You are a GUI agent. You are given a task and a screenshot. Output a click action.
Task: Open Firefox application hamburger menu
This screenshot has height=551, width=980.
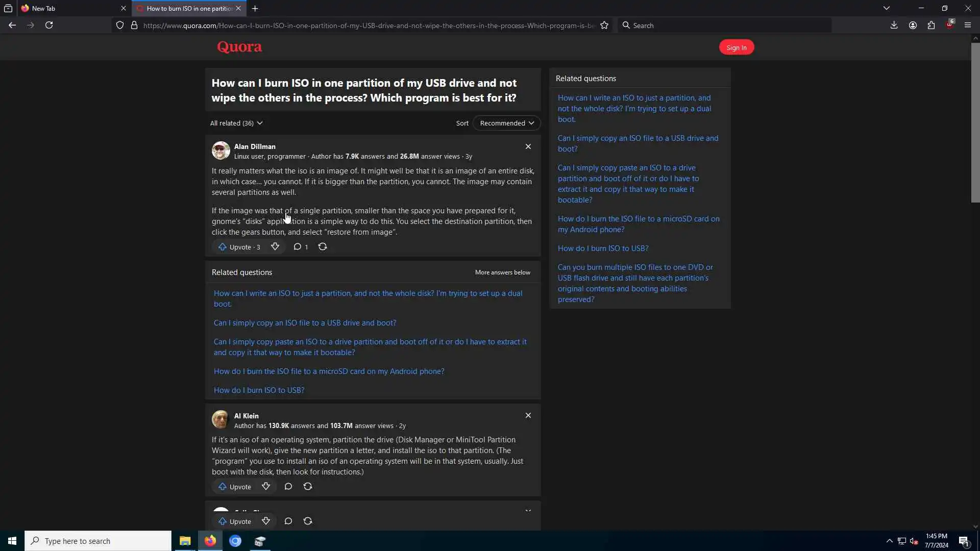click(x=968, y=26)
